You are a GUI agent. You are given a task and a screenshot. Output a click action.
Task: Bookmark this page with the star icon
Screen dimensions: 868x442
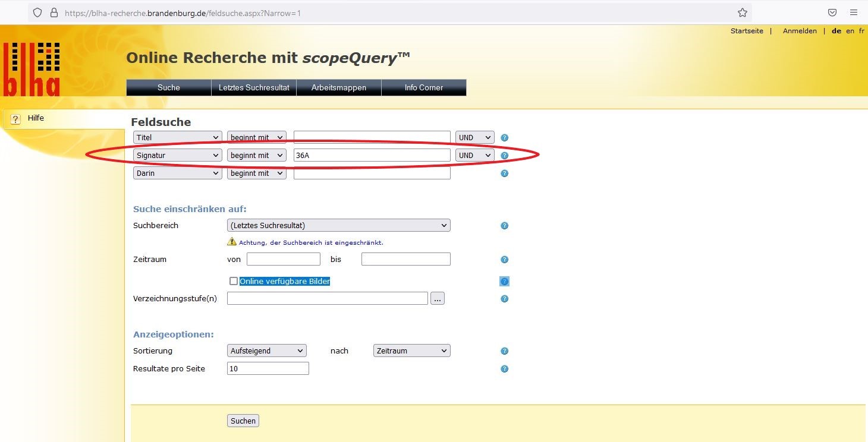tap(743, 12)
